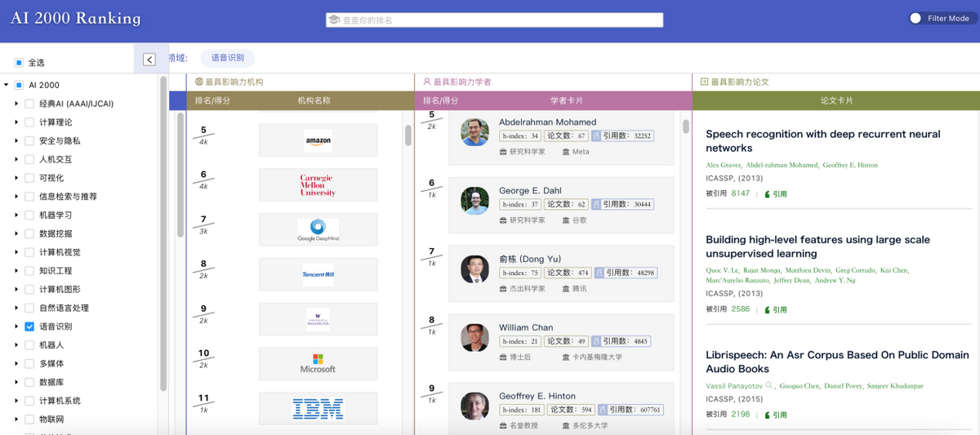Expand the 计算机视觉 category arrow
Viewport: 980px width, 435px height.
(16, 252)
